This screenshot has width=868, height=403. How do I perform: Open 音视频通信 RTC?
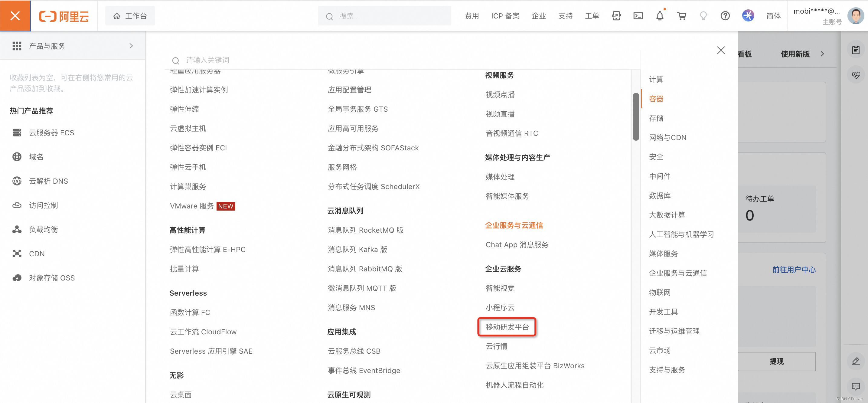[511, 133]
